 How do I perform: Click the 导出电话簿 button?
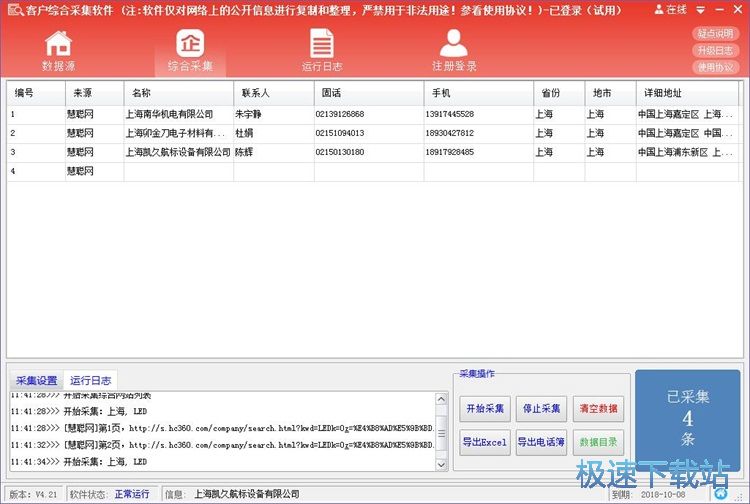[541, 442]
